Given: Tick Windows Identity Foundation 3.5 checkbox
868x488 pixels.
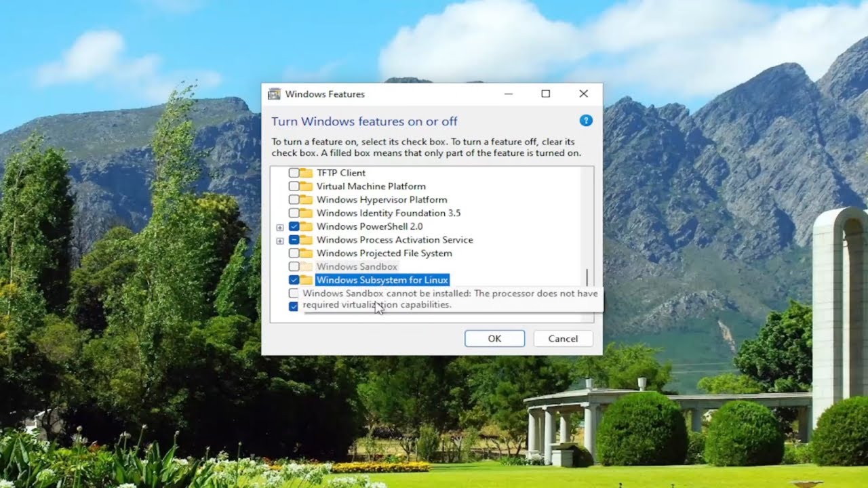Looking at the screenshot, I should [294, 213].
